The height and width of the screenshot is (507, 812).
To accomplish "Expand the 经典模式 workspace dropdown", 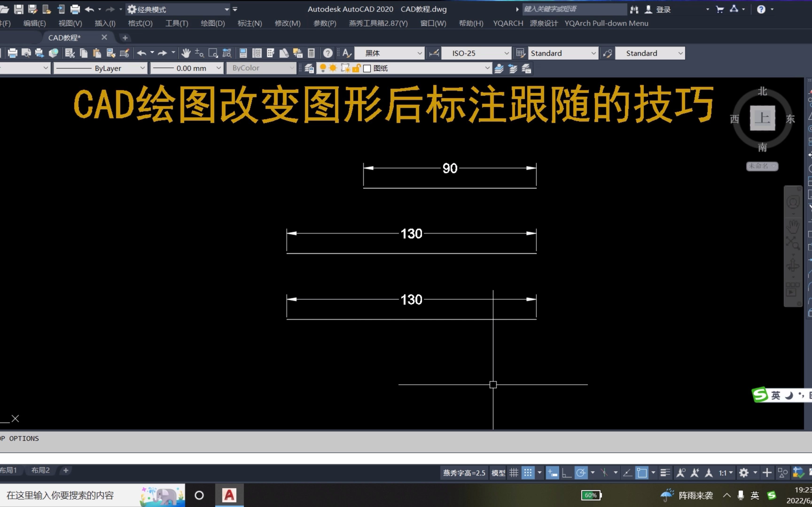I will [x=227, y=9].
